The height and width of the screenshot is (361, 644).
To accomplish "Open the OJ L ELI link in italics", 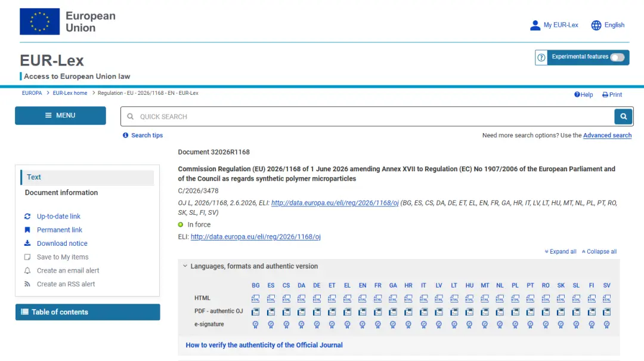I will [x=335, y=203].
